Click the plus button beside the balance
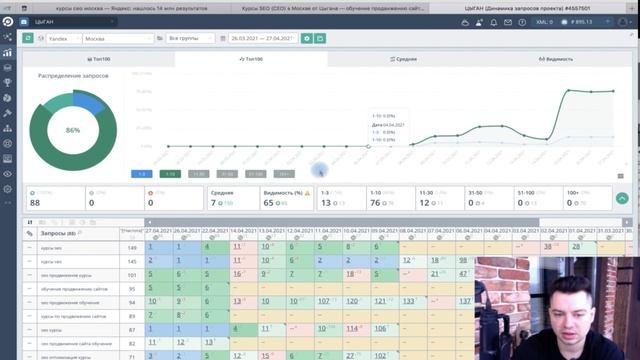Image resolution: width=640 pixels, height=360 pixels. pos(607,22)
